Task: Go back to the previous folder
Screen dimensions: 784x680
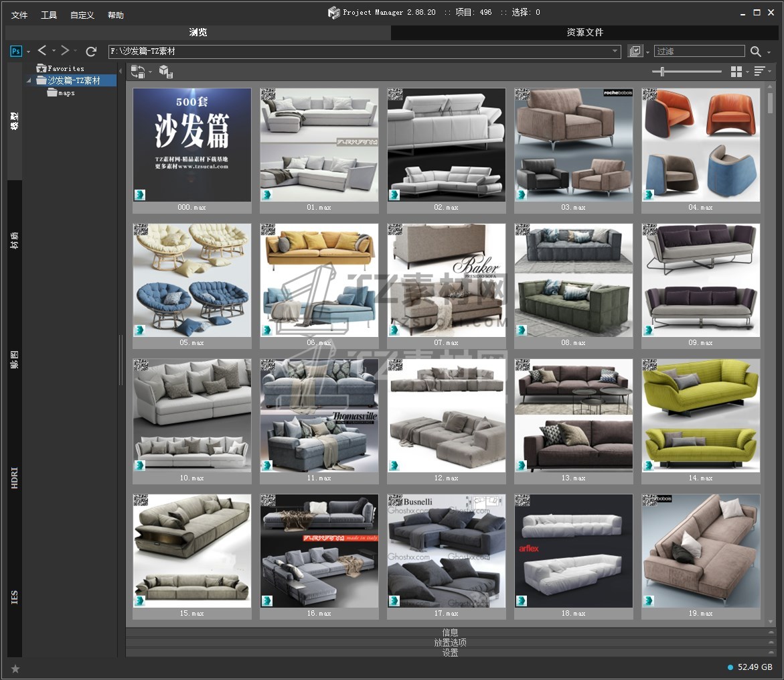Action: (x=42, y=51)
